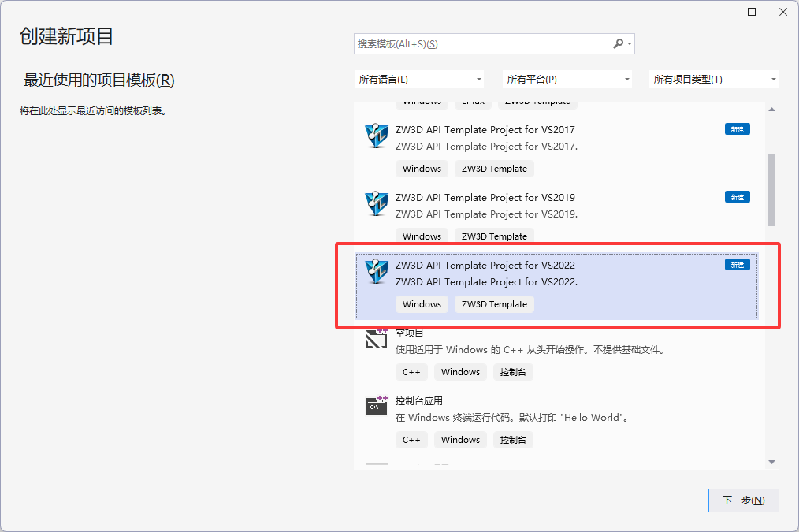Close the 创建新项目 dialog
The image size is (799, 532).
tap(783, 12)
